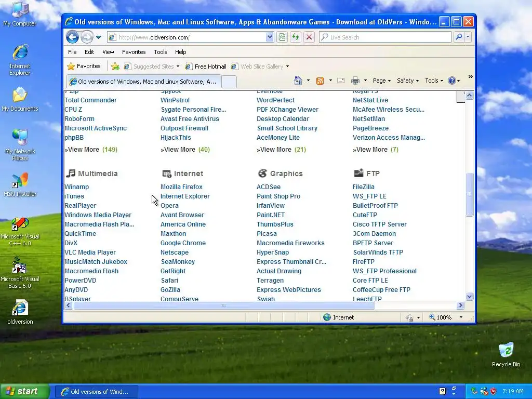The width and height of the screenshot is (532, 399).
Task: Click horizontal scrollbar right arrow
Action: 460,305
